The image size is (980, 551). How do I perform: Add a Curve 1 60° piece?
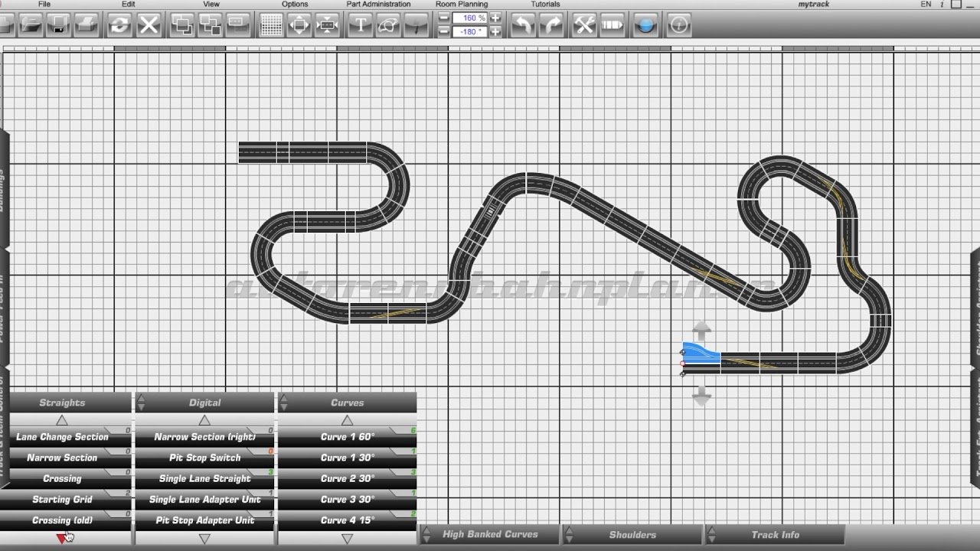click(348, 437)
